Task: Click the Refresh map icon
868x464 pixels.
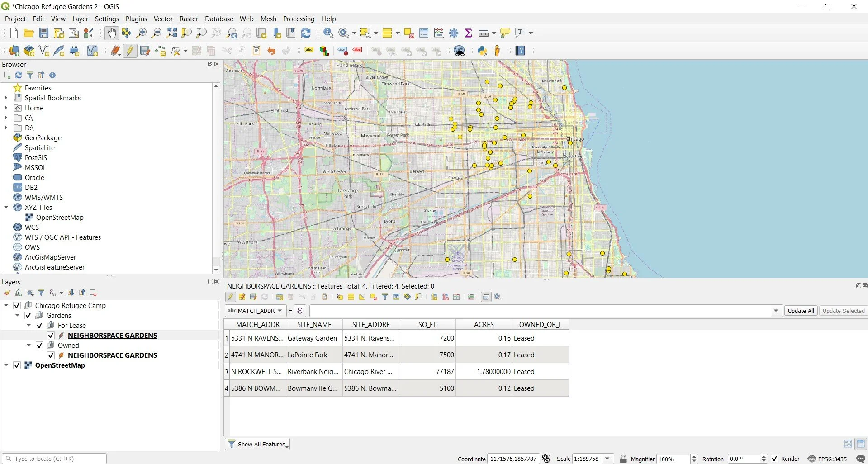Action: pos(306,33)
